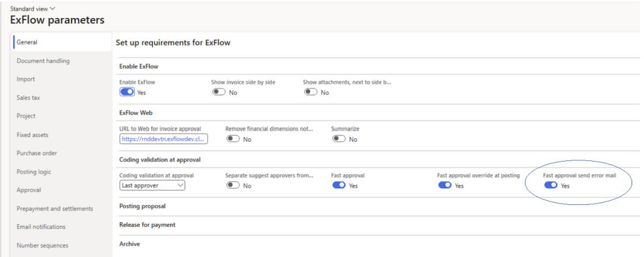Collapse Coding validation at approval section
Screen dimensions: 644x257
pos(160,160)
